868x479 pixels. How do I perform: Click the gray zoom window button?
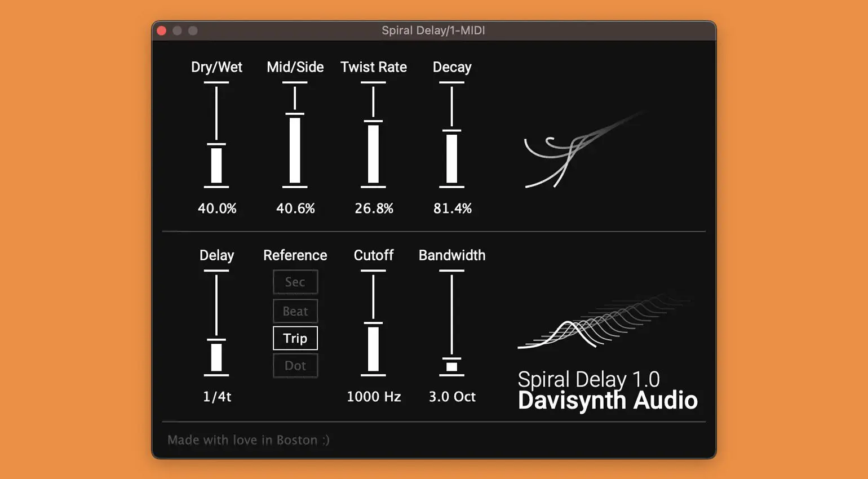[x=193, y=30]
